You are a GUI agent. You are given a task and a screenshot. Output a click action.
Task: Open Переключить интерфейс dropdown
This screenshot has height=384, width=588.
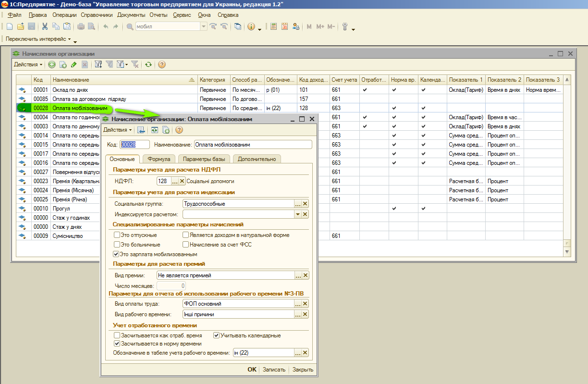(x=38, y=39)
